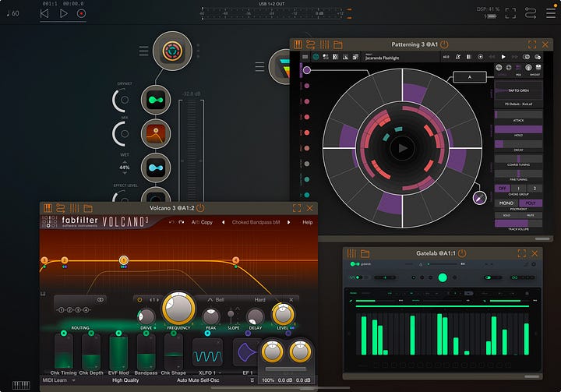Open Gatelab presets folder icon
The image size is (561, 392).
(x=365, y=254)
